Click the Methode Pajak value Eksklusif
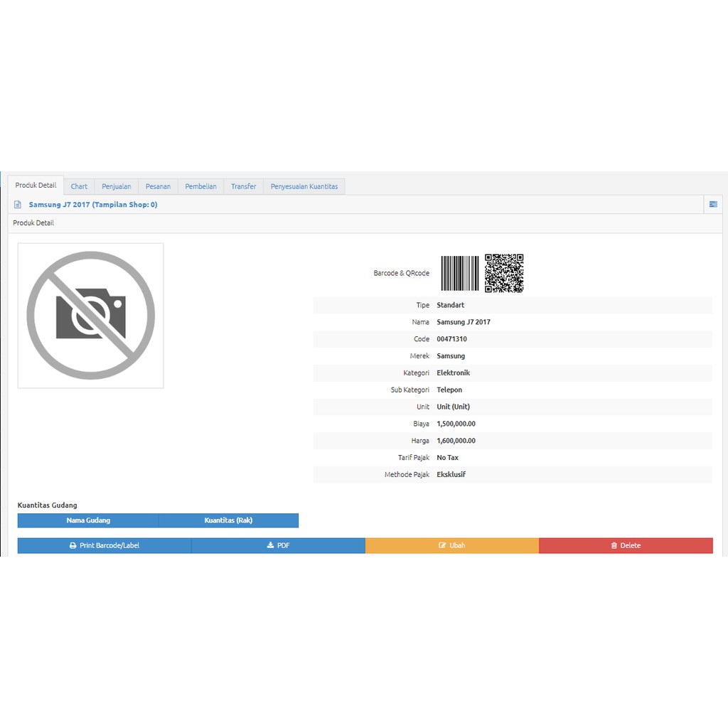The width and height of the screenshot is (728, 728). pyautogui.click(x=451, y=474)
